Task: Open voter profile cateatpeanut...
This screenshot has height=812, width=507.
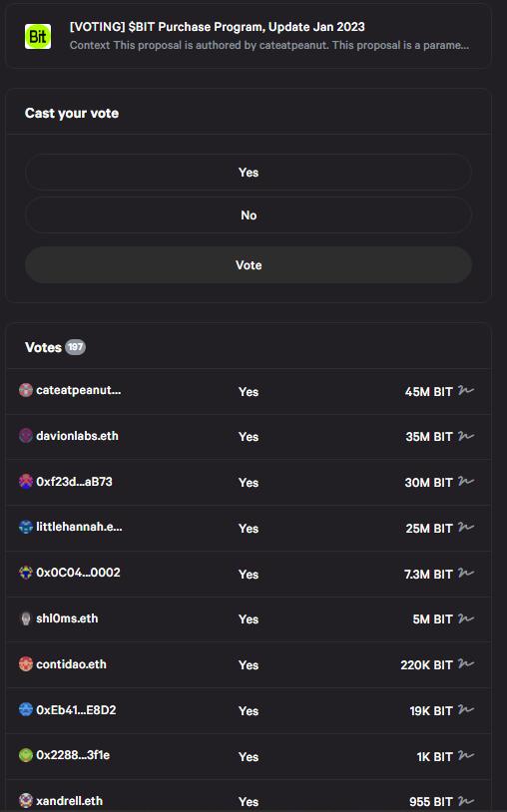Action: coord(78,390)
